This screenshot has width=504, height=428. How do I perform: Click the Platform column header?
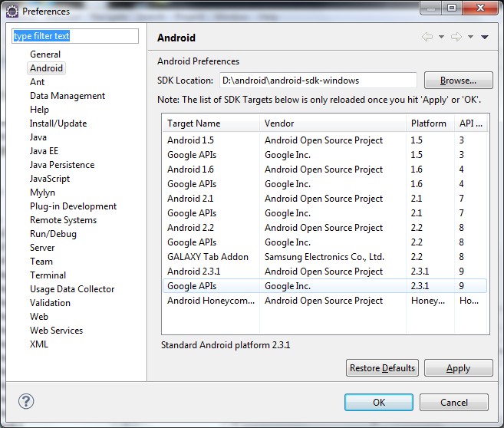(430, 123)
